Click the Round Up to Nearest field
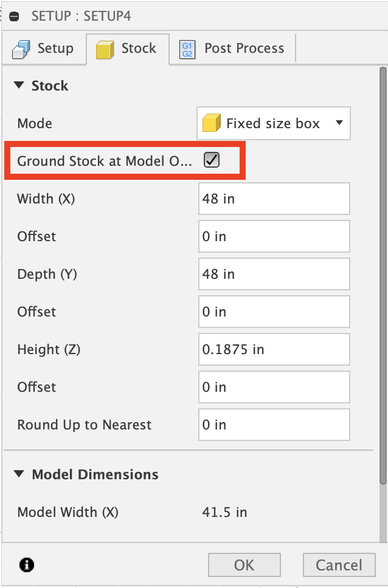388x588 pixels. (274, 425)
